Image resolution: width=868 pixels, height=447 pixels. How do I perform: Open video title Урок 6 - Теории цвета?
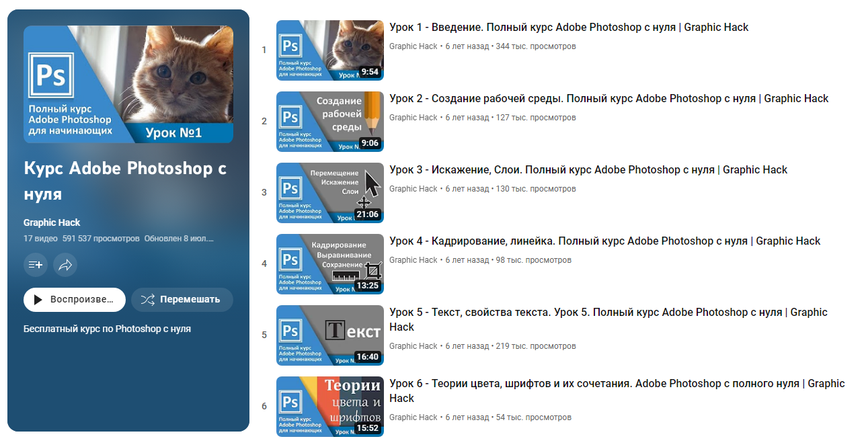click(x=617, y=391)
